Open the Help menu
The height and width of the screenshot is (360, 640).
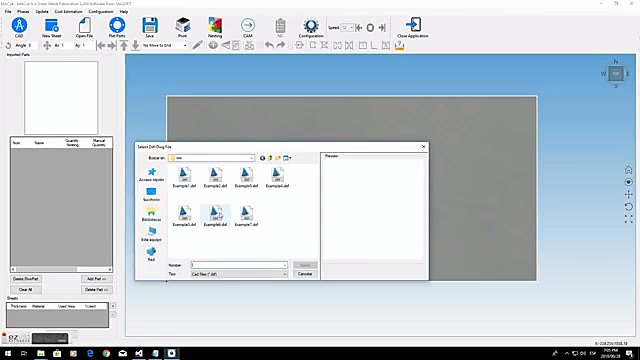coord(124,11)
